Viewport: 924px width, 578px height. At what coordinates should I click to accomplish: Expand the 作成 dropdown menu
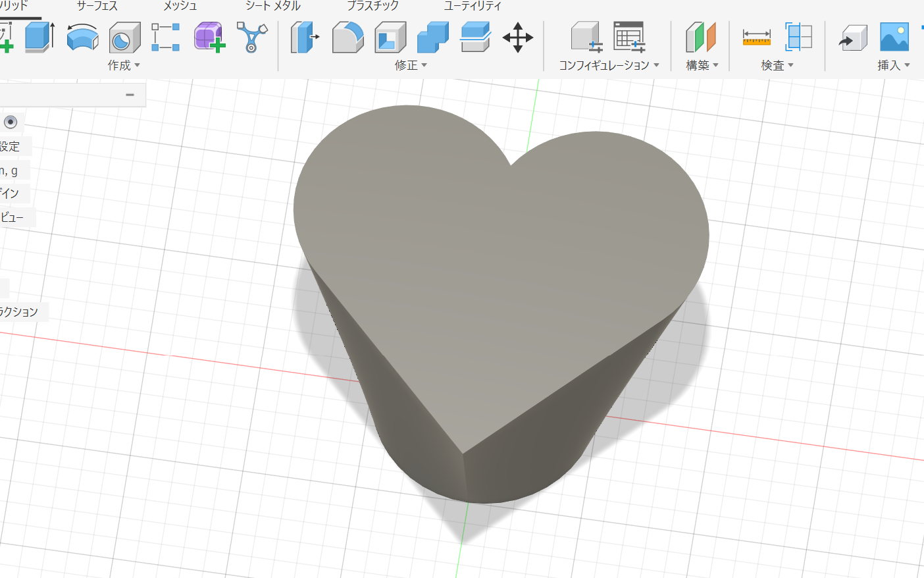coord(124,65)
